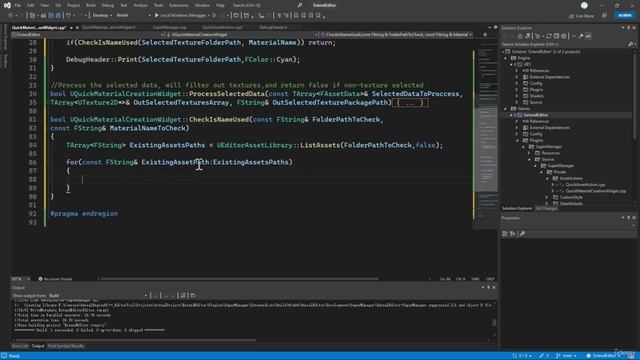
Task: Click the Solution Explorer Home icon
Action: pyautogui.click(x=520, y=36)
